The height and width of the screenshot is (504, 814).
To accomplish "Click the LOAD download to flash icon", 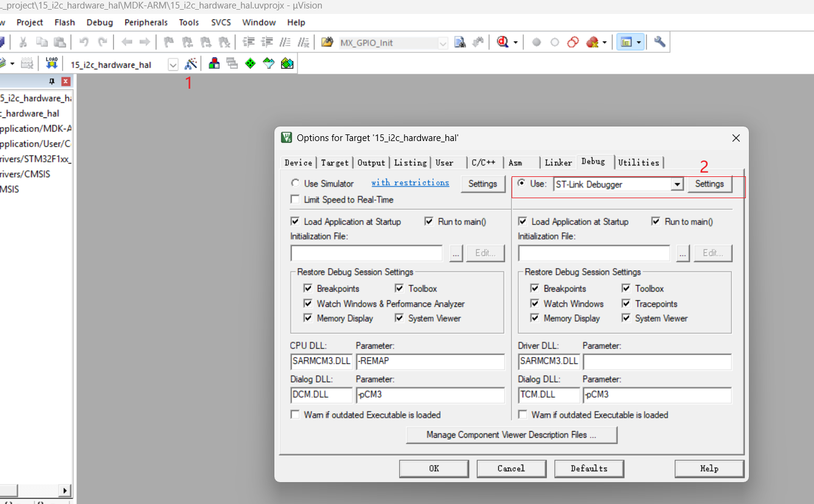I will point(52,63).
